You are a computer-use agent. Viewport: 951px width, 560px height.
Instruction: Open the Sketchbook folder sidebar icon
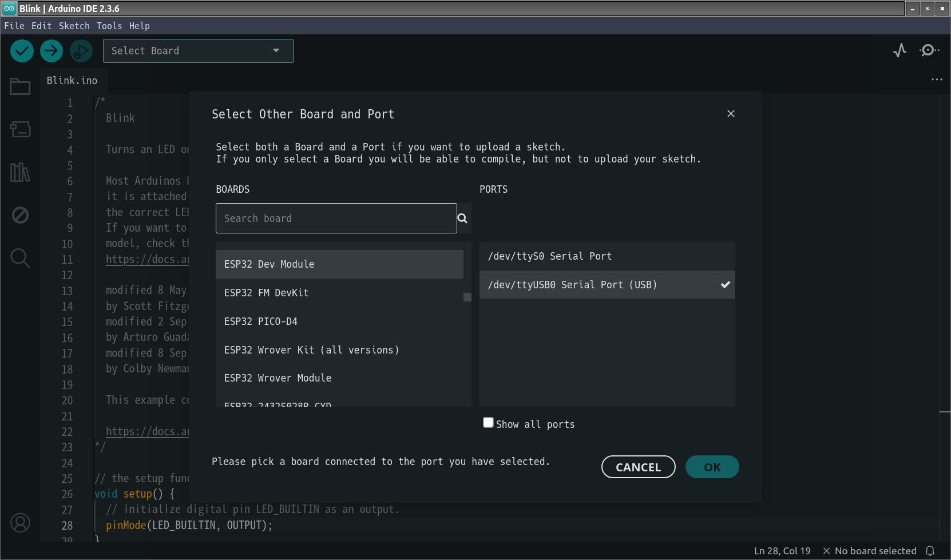tap(20, 87)
